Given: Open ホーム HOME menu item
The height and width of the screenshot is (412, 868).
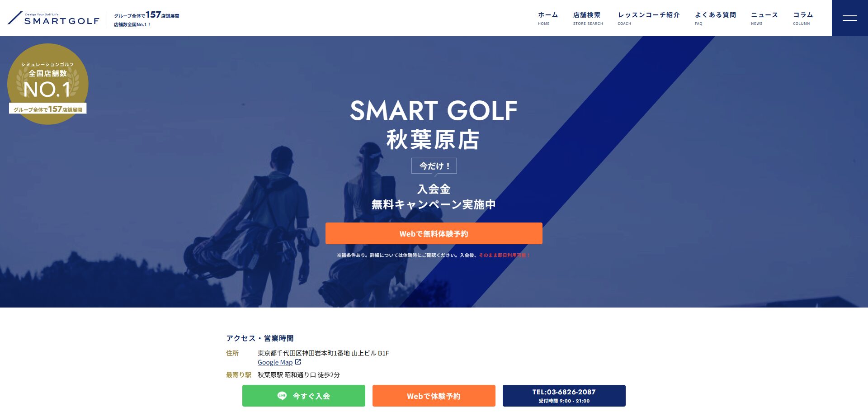Looking at the screenshot, I should [547, 19].
